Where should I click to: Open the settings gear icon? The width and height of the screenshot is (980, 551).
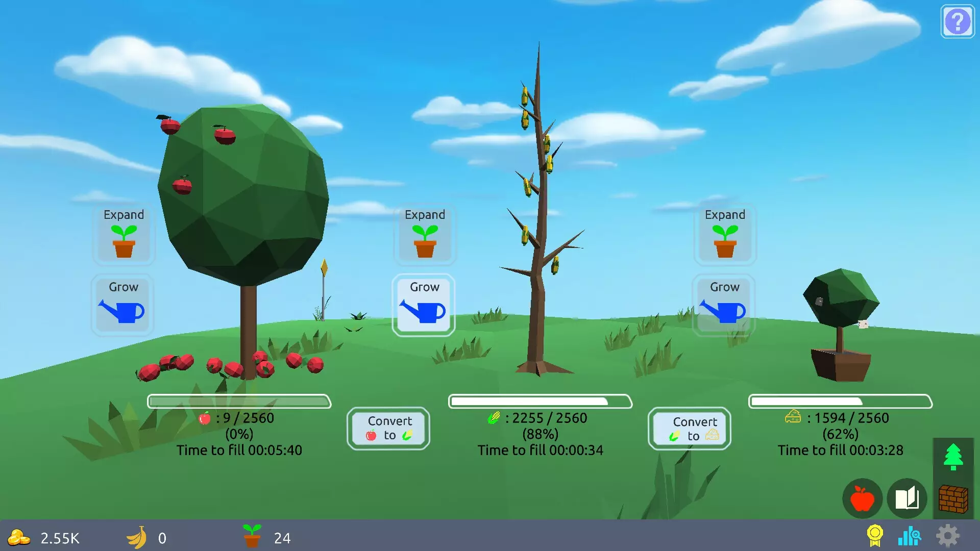947,536
